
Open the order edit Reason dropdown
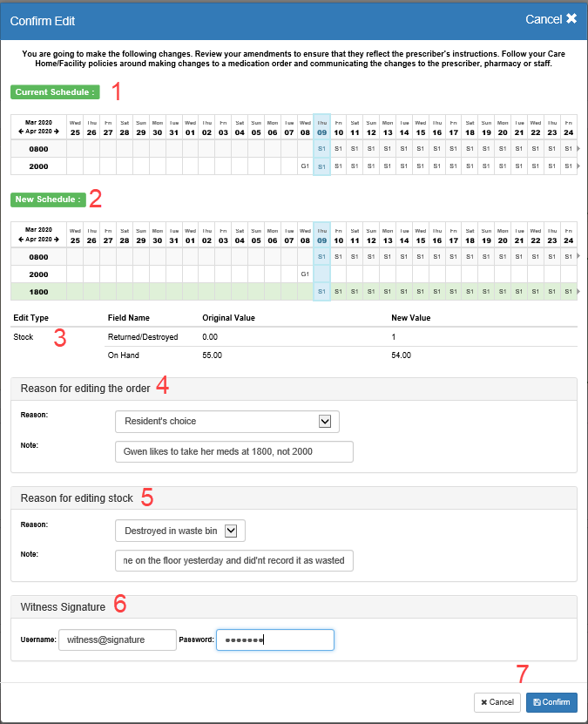(x=226, y=422)
